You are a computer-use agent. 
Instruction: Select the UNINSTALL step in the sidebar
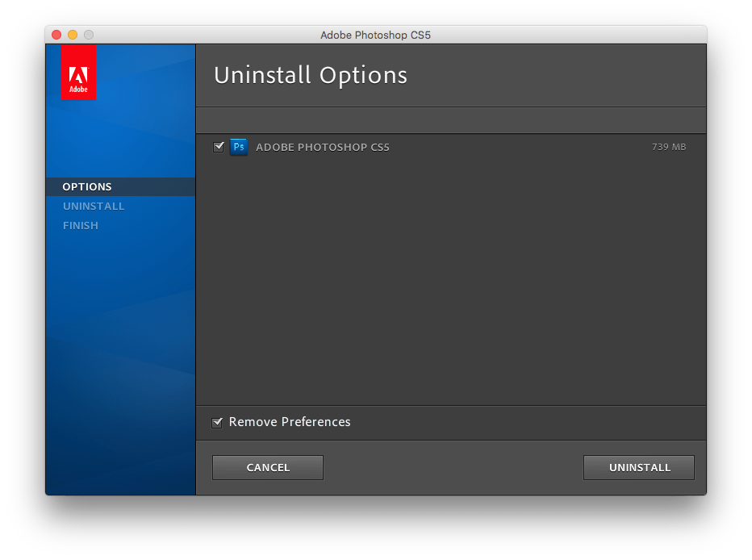[94, 206]
